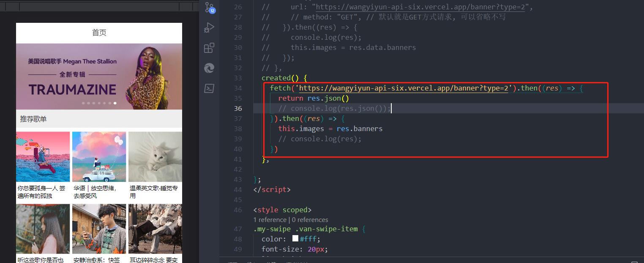
Task: Click the white #fff color swatch
Action: click(x=295, y=239)
